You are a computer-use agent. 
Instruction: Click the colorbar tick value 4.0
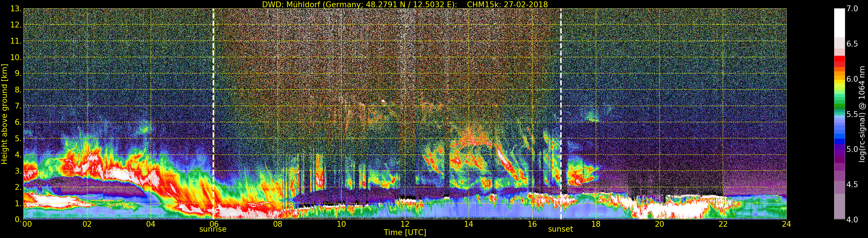pyautogui.click(x=852, y=220)
